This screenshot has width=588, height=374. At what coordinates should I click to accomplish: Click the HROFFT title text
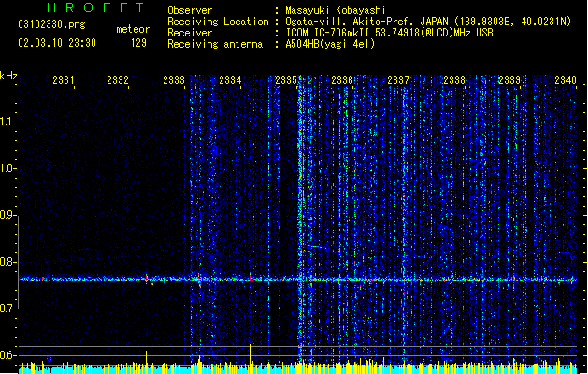click(95, 7)
